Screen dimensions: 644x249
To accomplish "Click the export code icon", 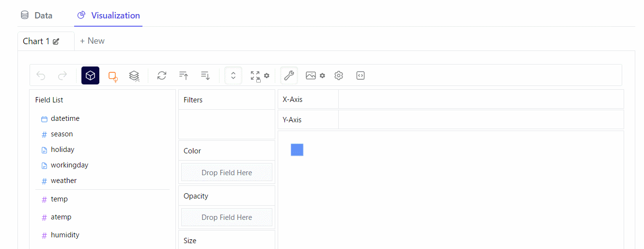I will click(360, 76).
